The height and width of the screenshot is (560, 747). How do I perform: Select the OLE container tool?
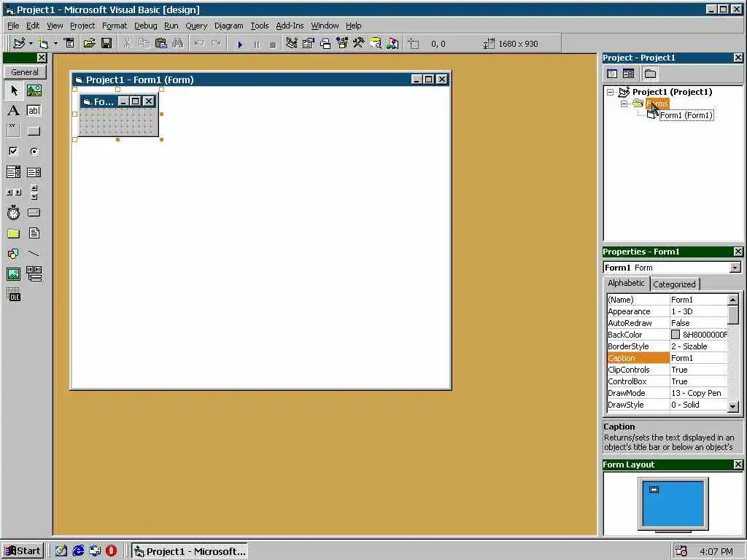click(14, 295)
